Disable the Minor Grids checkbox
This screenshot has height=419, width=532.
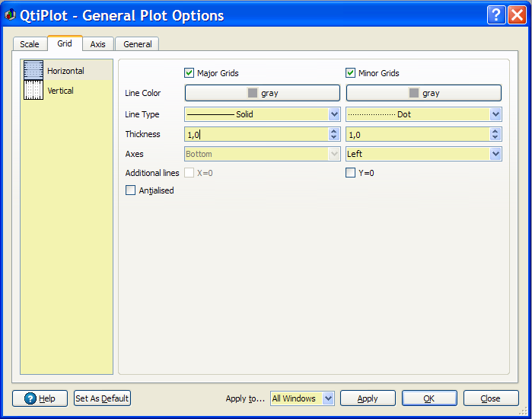351,73
